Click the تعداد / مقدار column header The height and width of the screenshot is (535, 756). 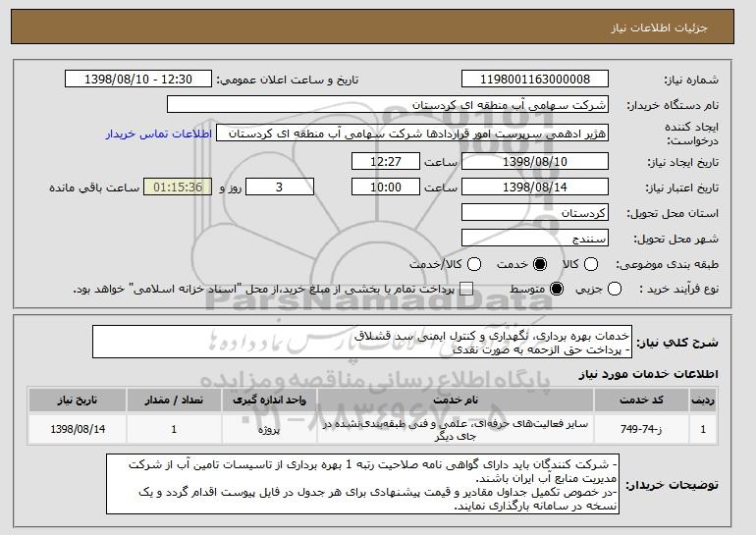174,401
